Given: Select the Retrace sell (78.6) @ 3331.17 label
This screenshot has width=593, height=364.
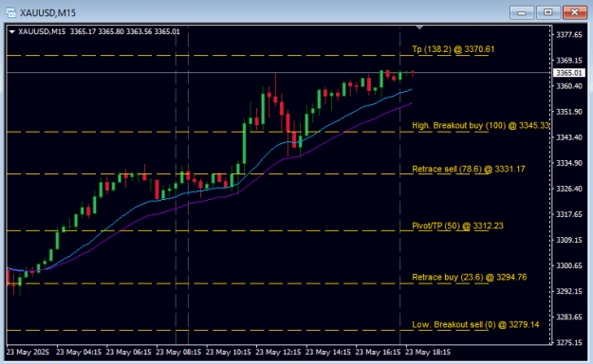Looking at the screenshot, I should 468,169.
